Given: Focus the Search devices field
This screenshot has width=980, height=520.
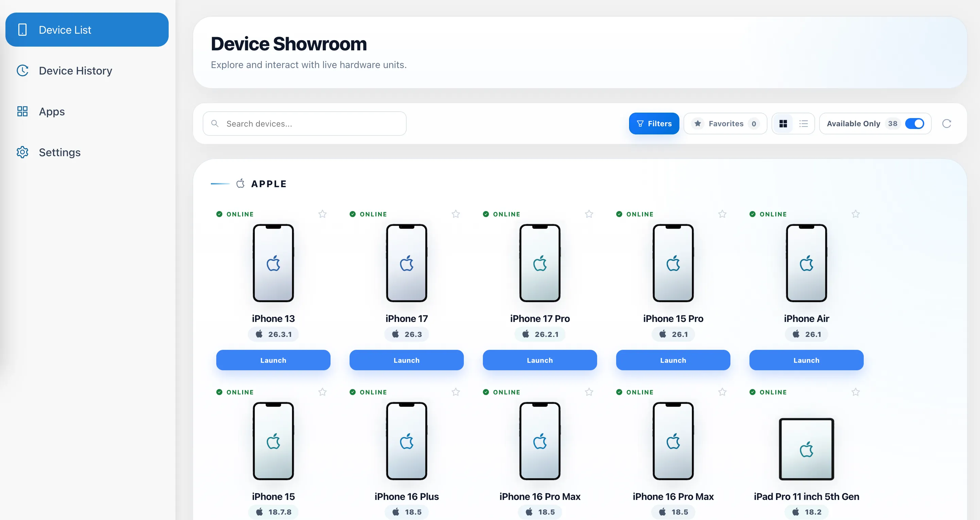Looking at the screenshot, I should pyautogui.click(x=304, y=124).
